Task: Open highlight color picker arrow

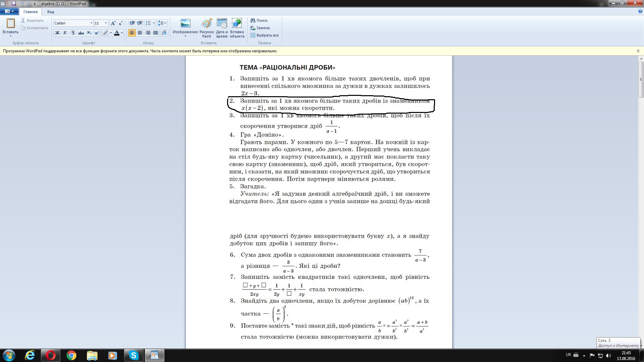Action: 111,33
